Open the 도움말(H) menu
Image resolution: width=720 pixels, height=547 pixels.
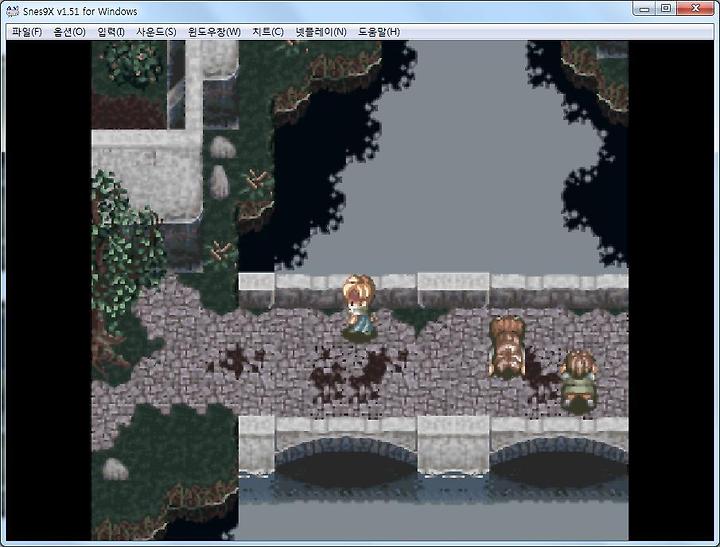[379, 32]
